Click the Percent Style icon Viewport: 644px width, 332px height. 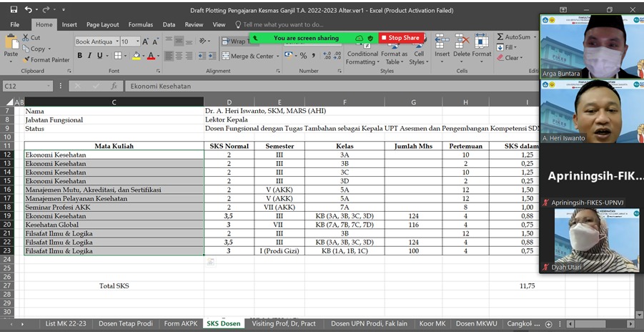pyautogui.click(x=303, y=56)
